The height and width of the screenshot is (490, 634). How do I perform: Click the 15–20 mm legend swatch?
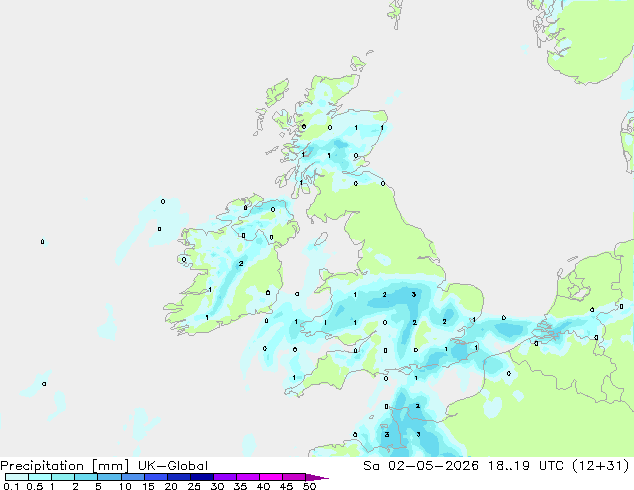click(156, 477)
